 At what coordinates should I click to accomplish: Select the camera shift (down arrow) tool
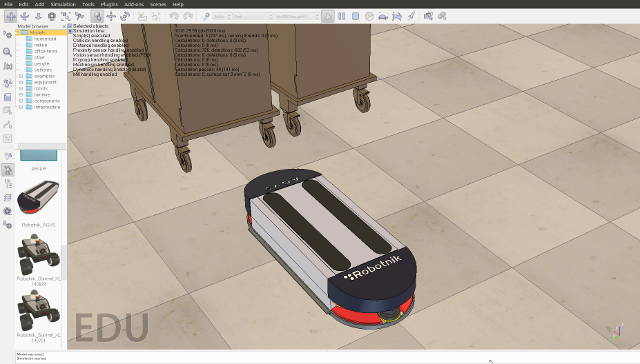(x=38, y=16)
